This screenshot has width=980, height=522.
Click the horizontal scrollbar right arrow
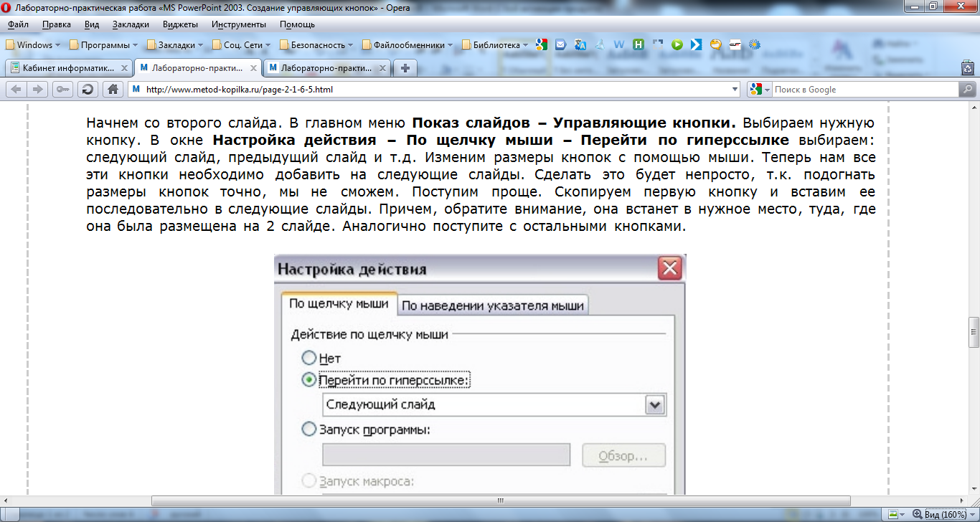(x=961, y=500)
